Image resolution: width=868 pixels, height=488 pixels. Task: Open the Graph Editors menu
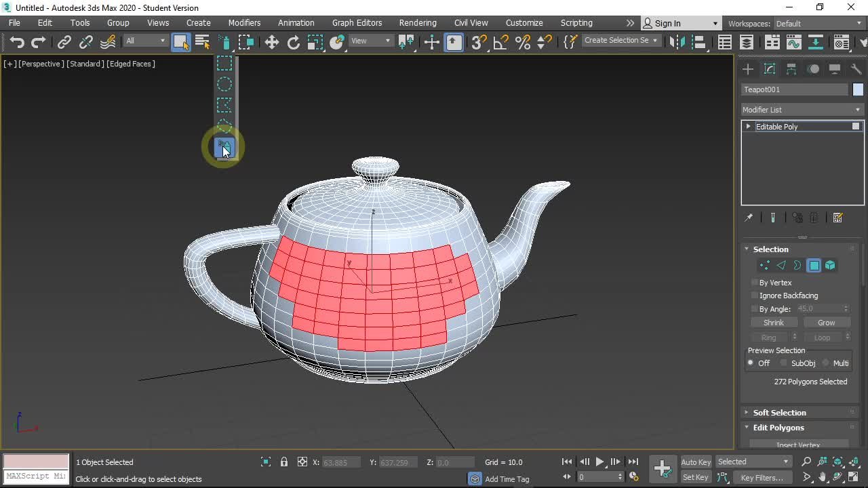357,23
